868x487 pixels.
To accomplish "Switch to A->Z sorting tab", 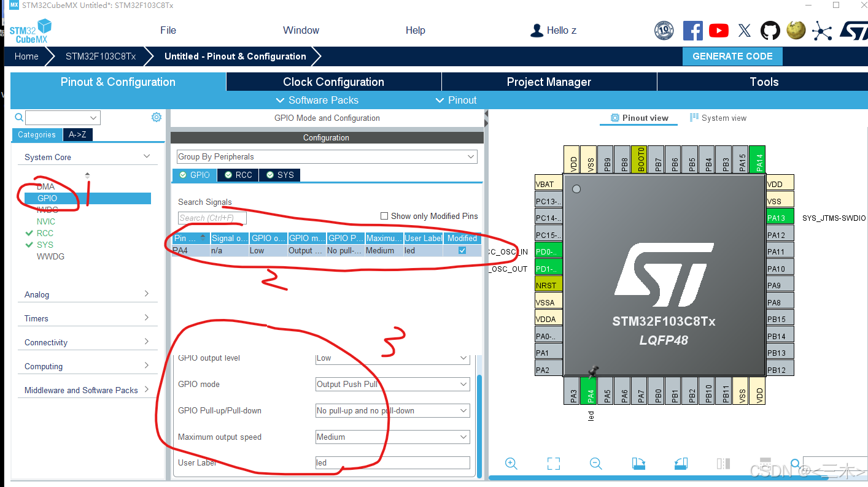I will coord(77,135).
